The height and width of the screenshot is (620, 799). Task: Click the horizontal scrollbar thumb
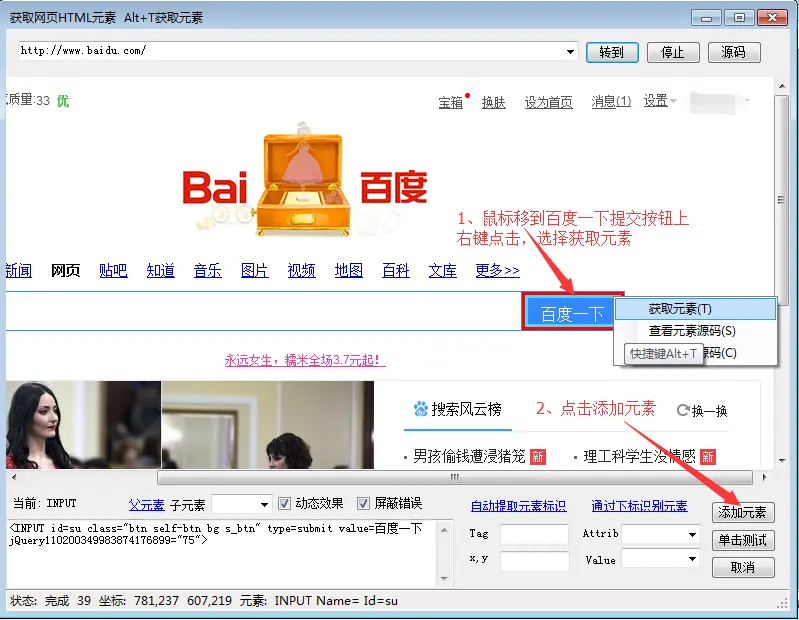pyautogui.click(x=455, y=477)
